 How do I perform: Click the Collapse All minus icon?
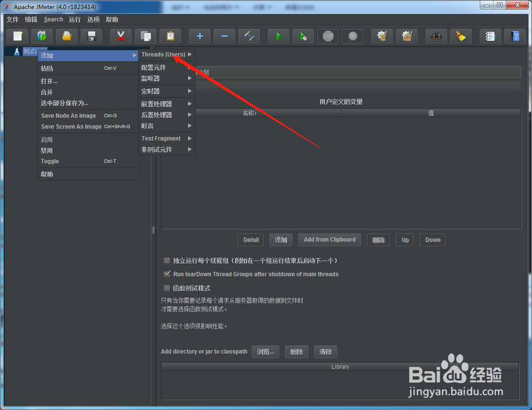[225, 36]
